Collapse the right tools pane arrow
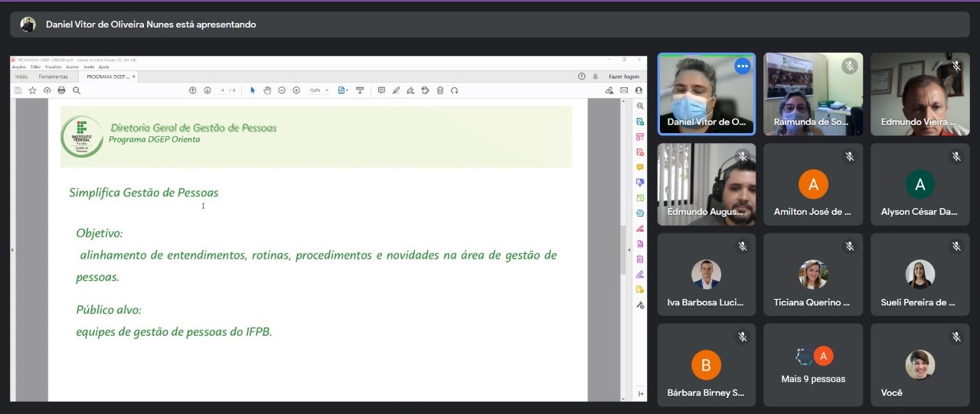 (629, 250)
